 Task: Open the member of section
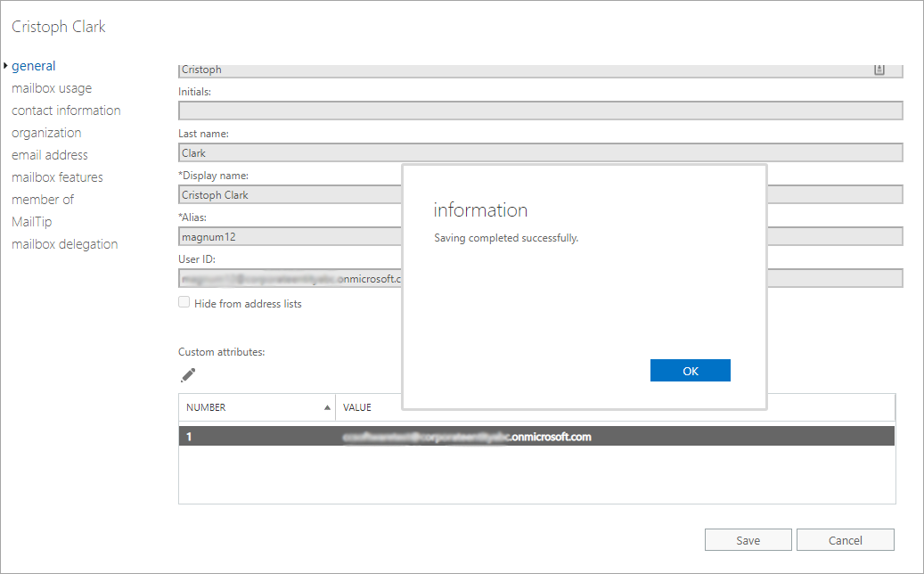point(43,200)
